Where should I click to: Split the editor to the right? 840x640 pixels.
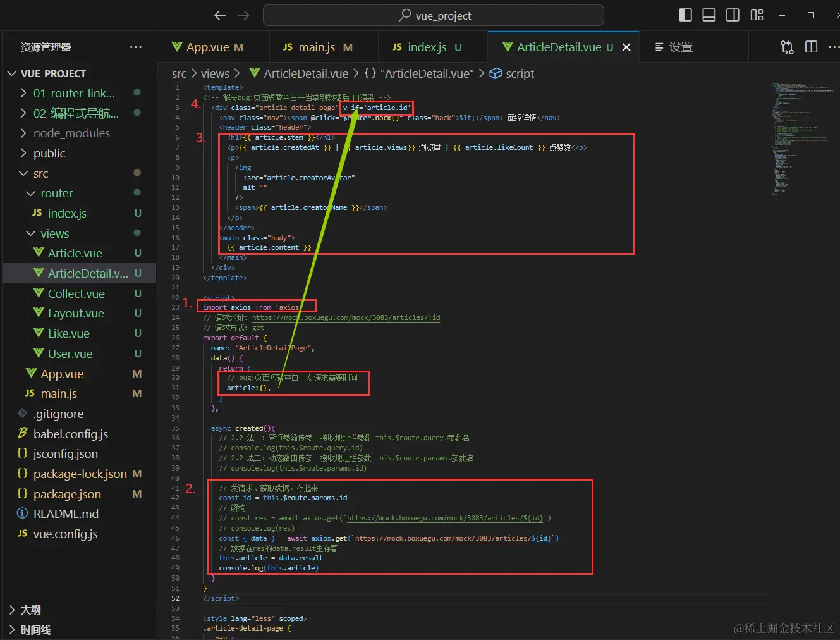tap(812, 47)
